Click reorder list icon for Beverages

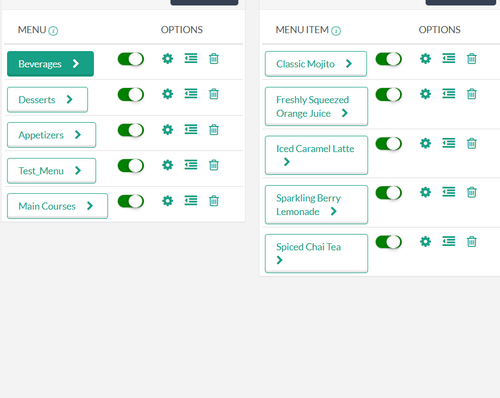[x=191, y=59]
